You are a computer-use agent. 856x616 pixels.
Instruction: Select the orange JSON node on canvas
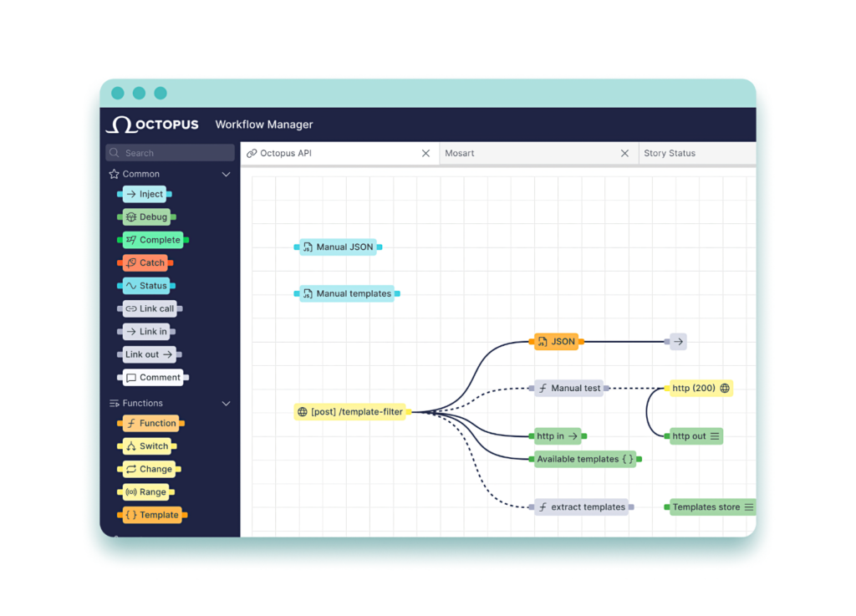(x=556, y=342)
